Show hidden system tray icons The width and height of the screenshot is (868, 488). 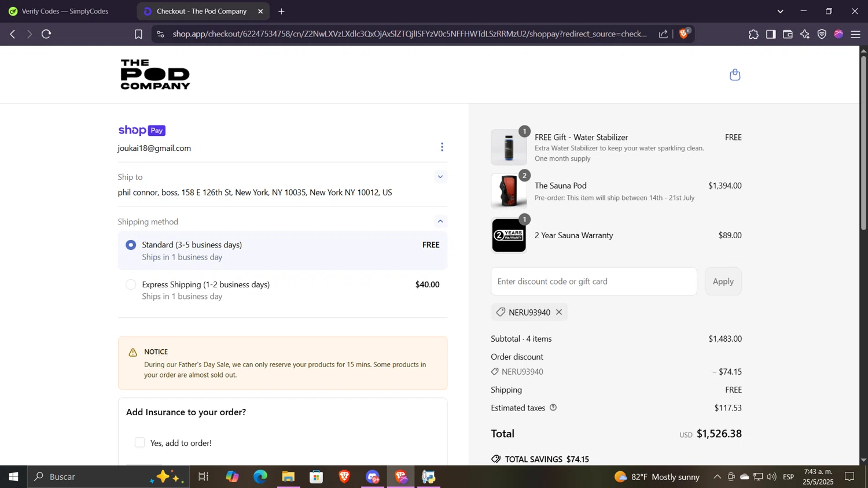pos(717,477)
